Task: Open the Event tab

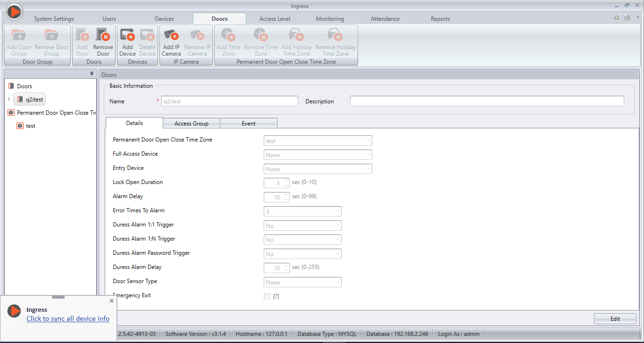Action: (x=249, y=123)
